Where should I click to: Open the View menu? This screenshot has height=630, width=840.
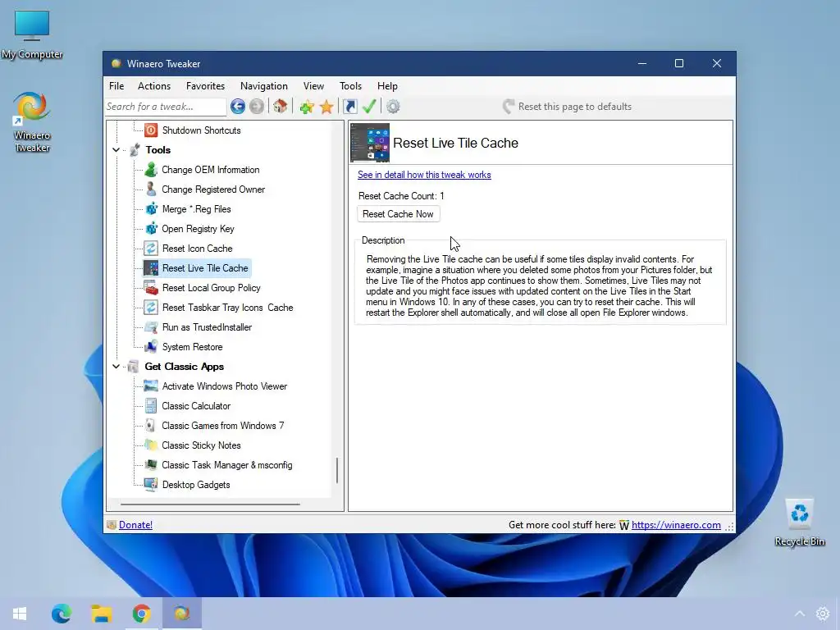click(313, 86)
